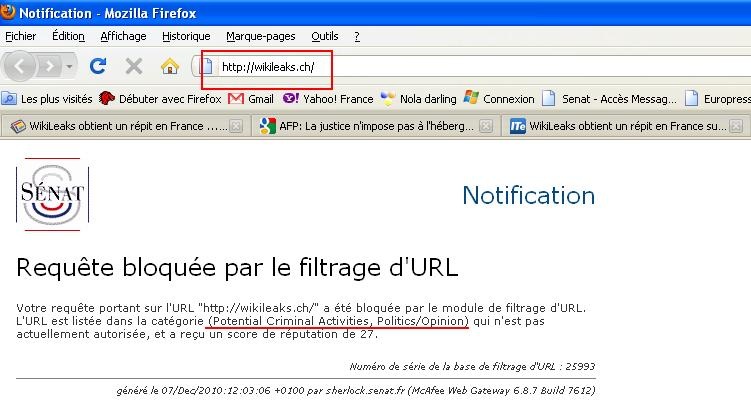Screen dimensions: 751x419
Task: Click the Sénat logo on the page
Action: tap(52, 194)
